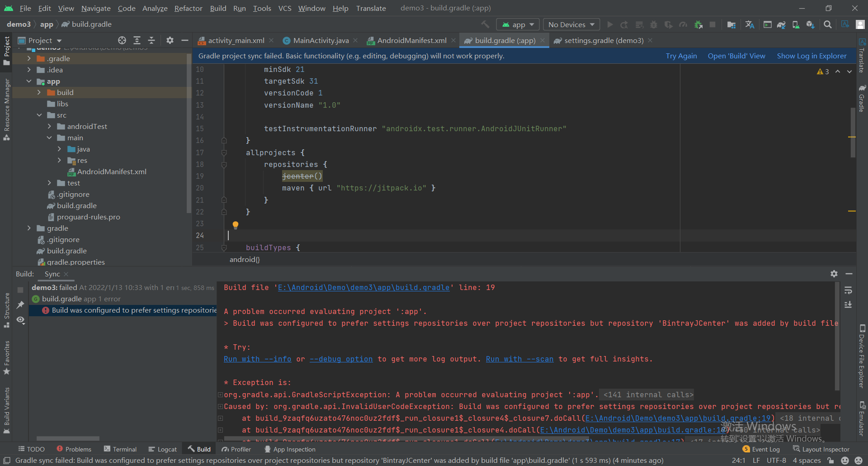Click Sync Project with Gradle Files icon
This screenshot has width=868, height=466.
click(x=781, y=24)
